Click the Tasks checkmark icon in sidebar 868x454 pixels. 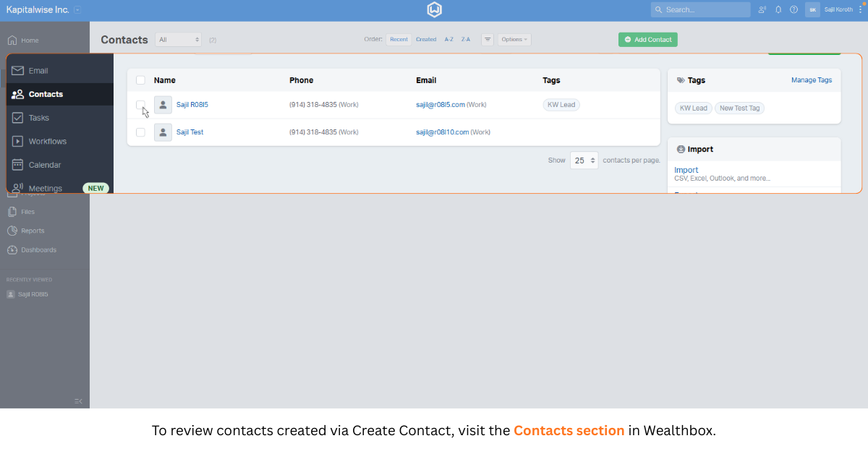tap(18, 118)
